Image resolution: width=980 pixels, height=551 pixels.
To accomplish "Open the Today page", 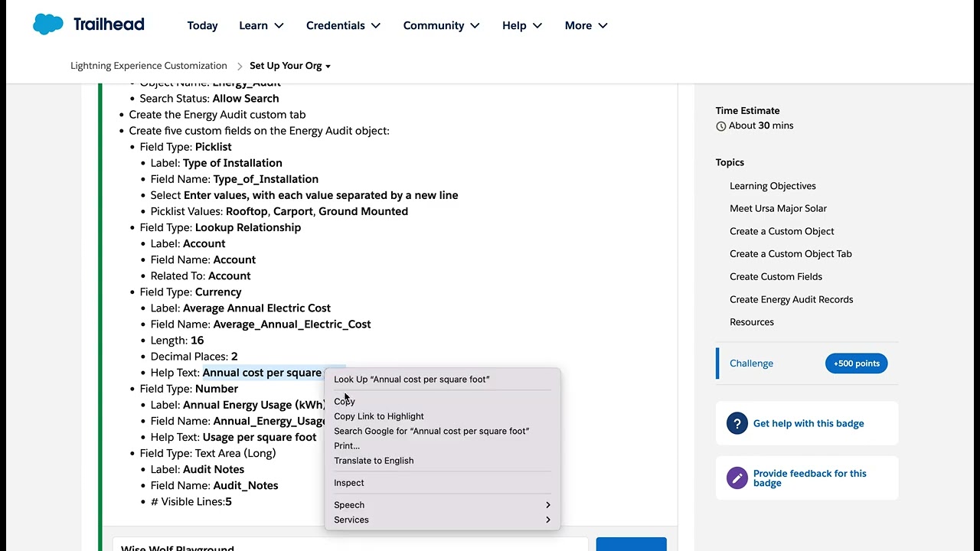I will [x=202, y=25].
